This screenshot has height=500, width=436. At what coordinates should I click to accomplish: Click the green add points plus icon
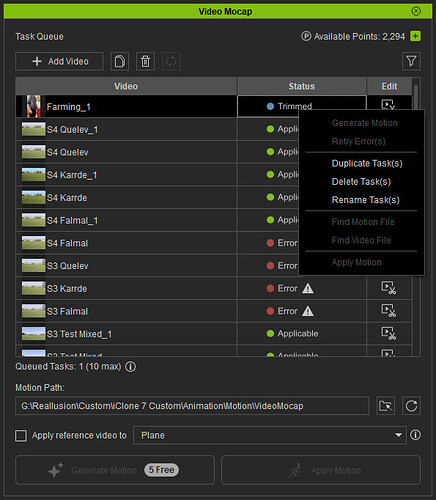[x=415, y=36]
